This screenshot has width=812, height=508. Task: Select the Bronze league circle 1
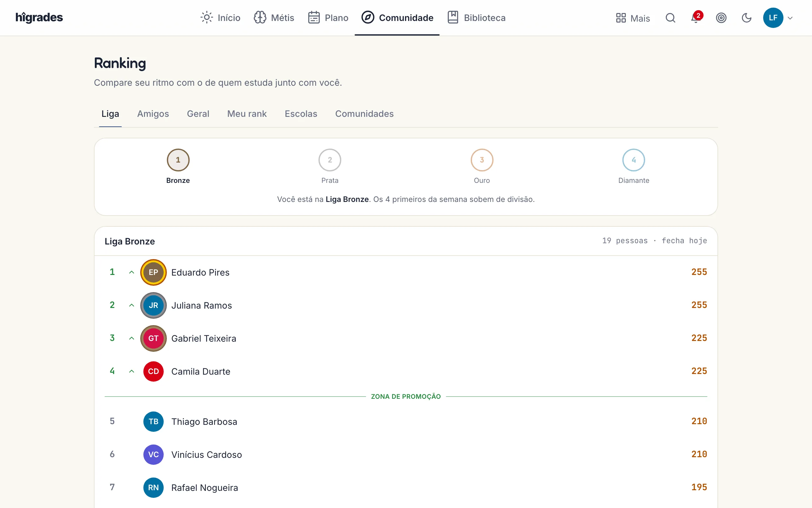[178, 160]
